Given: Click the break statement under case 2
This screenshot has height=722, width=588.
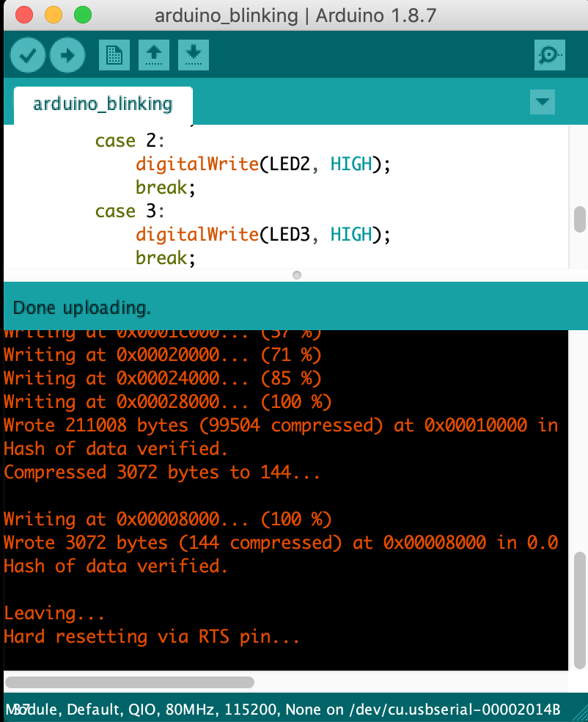Looking at the screenshot, I should tap(166, 188).
